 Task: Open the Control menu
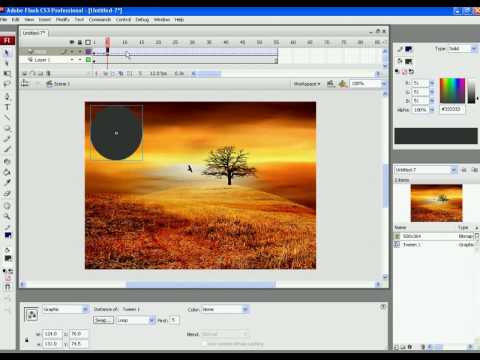[x=123, y=20]
